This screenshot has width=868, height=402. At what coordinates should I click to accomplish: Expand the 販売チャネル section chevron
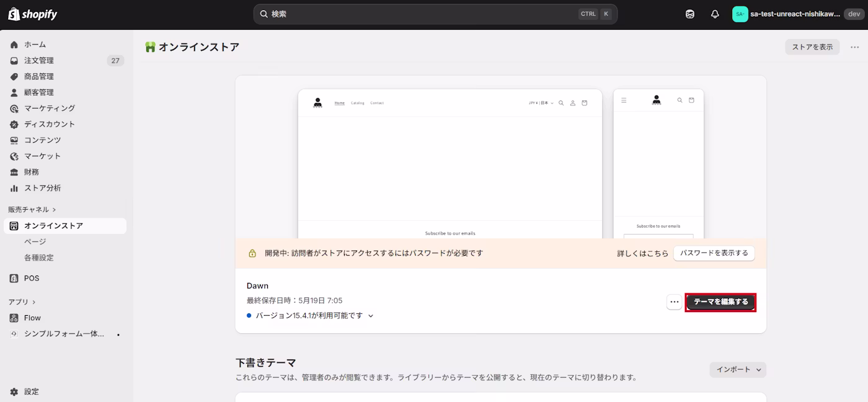tap(55, 210)
